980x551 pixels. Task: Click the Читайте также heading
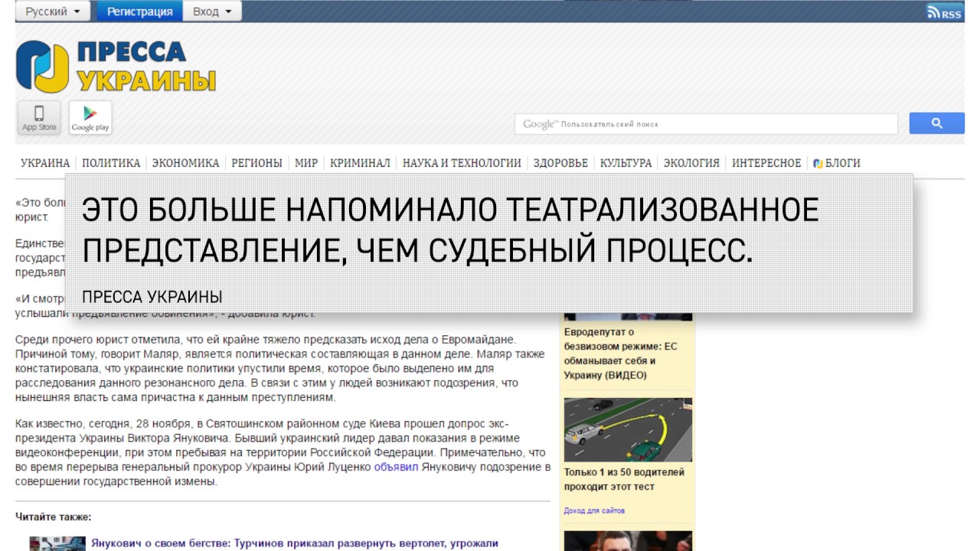coord(54,517)
